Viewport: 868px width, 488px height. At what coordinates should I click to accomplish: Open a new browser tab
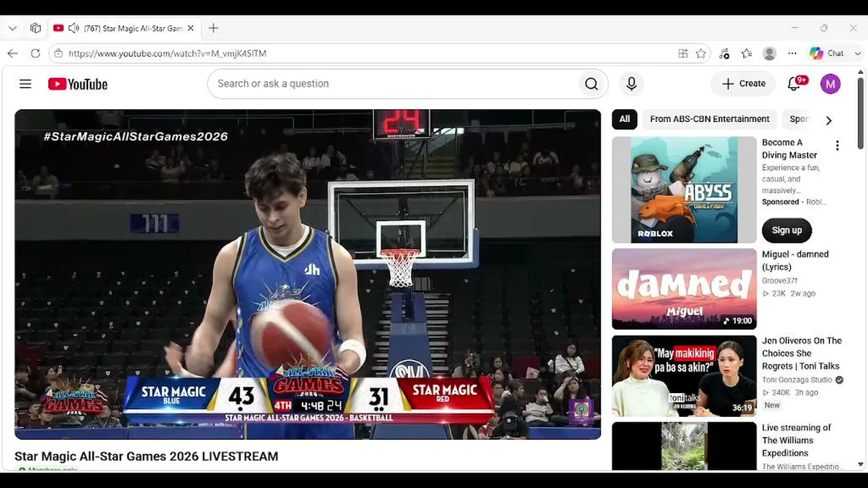[x=214, y=28]
